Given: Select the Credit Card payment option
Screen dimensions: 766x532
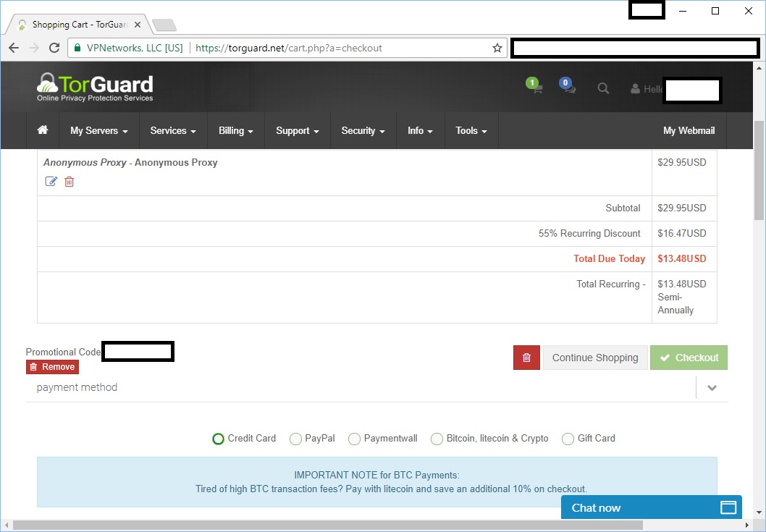Looking at the screenshot, I should coord(218,439).
